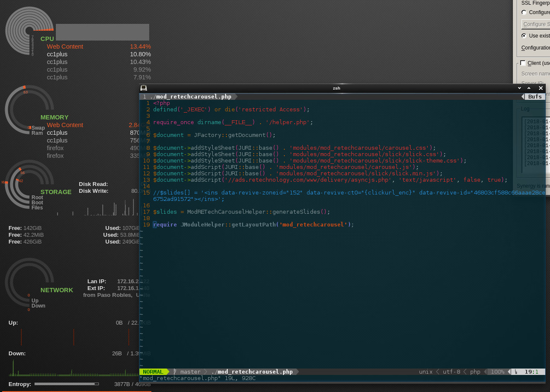Click the Configure Server button
Screen dimensions: 550x392
(536, 24)
